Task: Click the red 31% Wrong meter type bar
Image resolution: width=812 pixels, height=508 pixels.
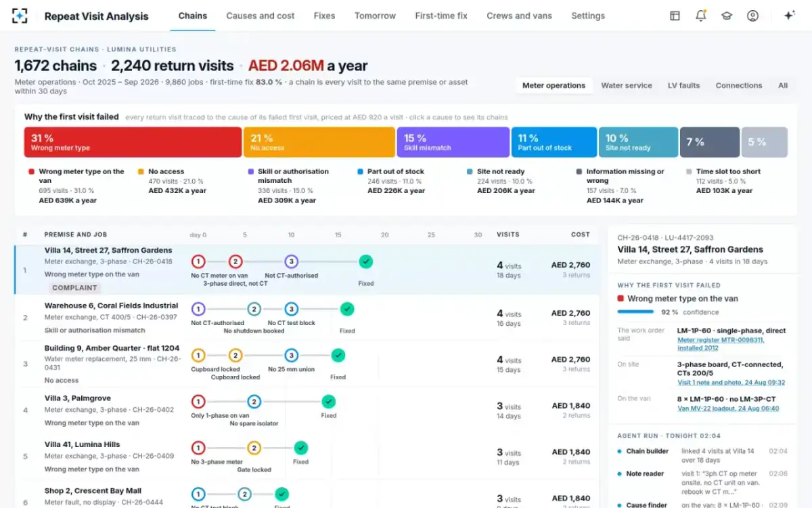Action: (133, 142)
